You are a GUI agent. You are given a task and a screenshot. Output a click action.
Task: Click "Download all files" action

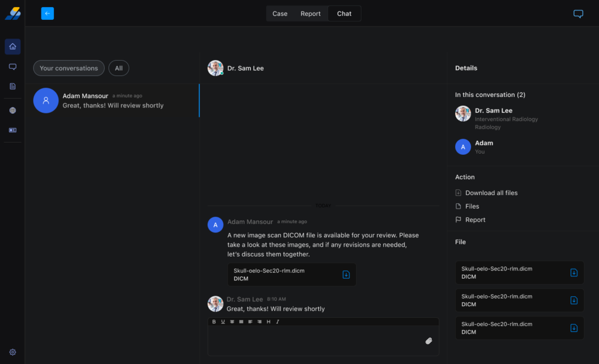491,193
